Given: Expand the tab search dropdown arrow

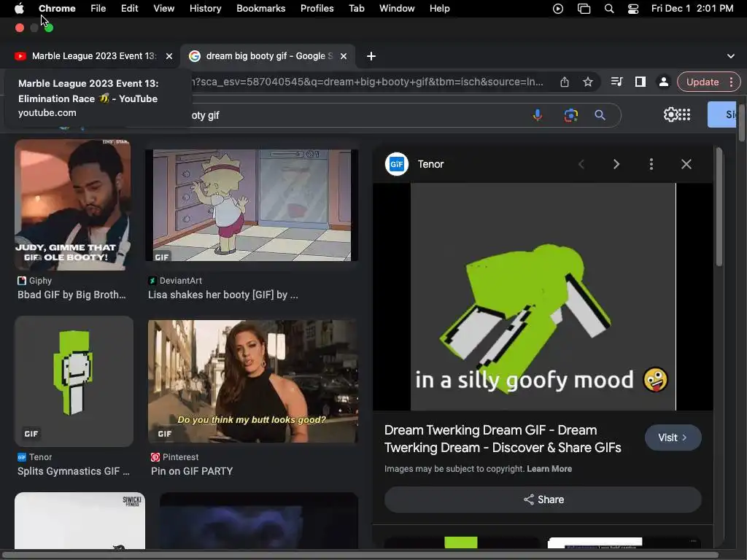Looking at the screenshot, I should [x=731, y=56].
